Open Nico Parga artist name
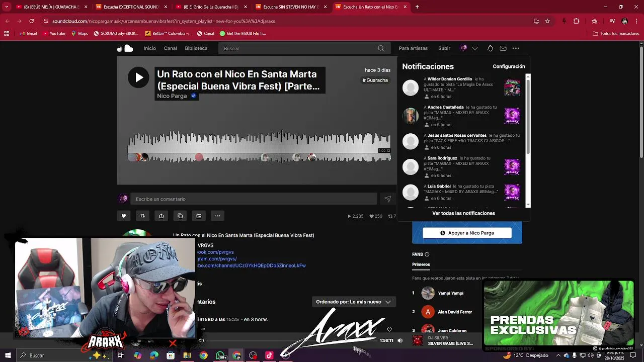 (x=172, y=96)
